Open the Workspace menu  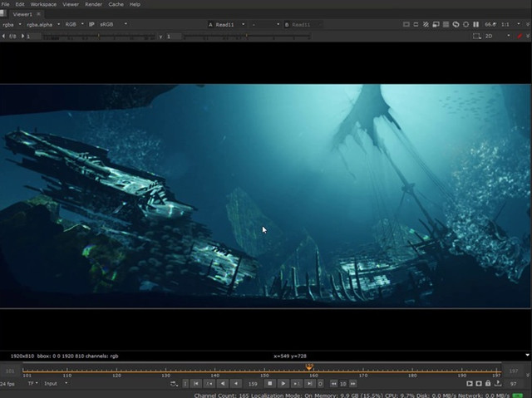43,4
